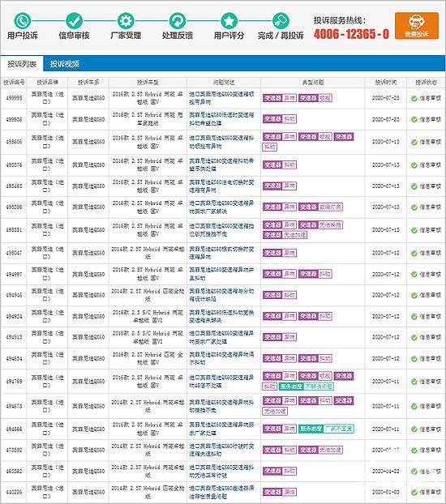Image resolution: width=446 pixels, height=504 pixels.
Task: Click green status check for complaint 440226
Action: pos(414,493)
